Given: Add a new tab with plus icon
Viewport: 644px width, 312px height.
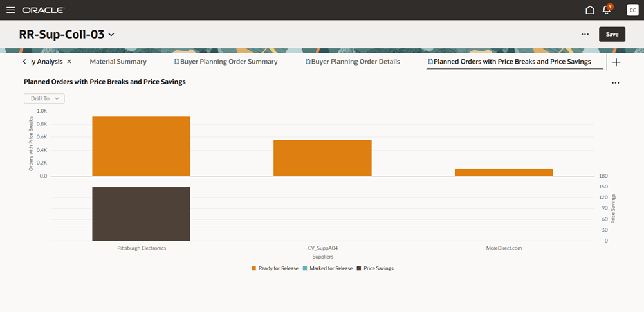Looking at the screenshot, I should click(x=616, y=62).
